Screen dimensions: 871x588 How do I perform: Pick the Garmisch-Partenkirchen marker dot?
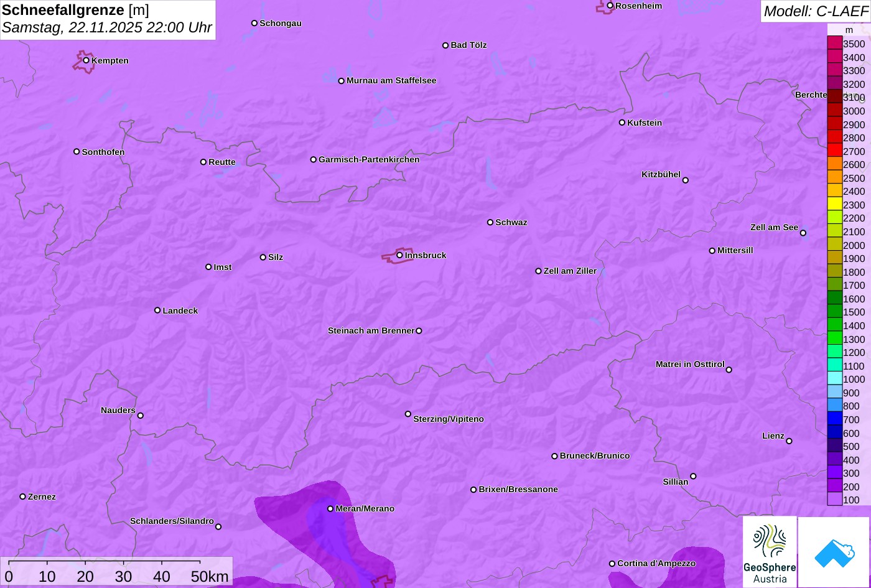pos(314,159)
